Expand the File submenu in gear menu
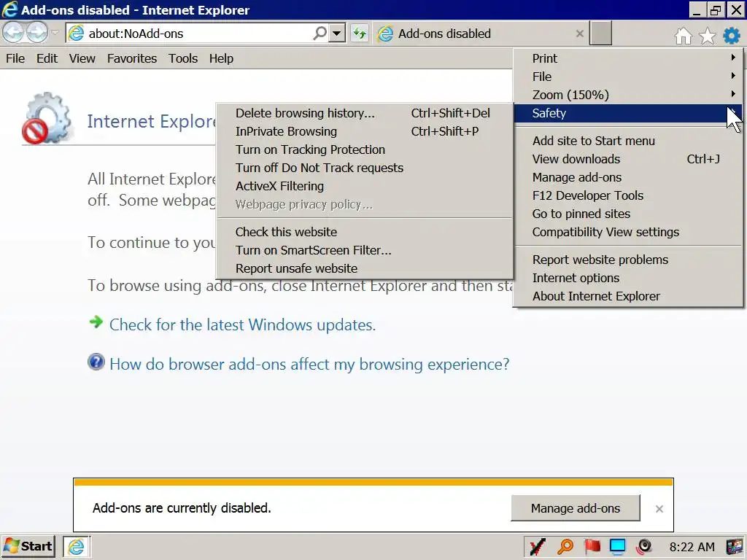The height and width of the screenshot is (560, 747). (628, 76)
